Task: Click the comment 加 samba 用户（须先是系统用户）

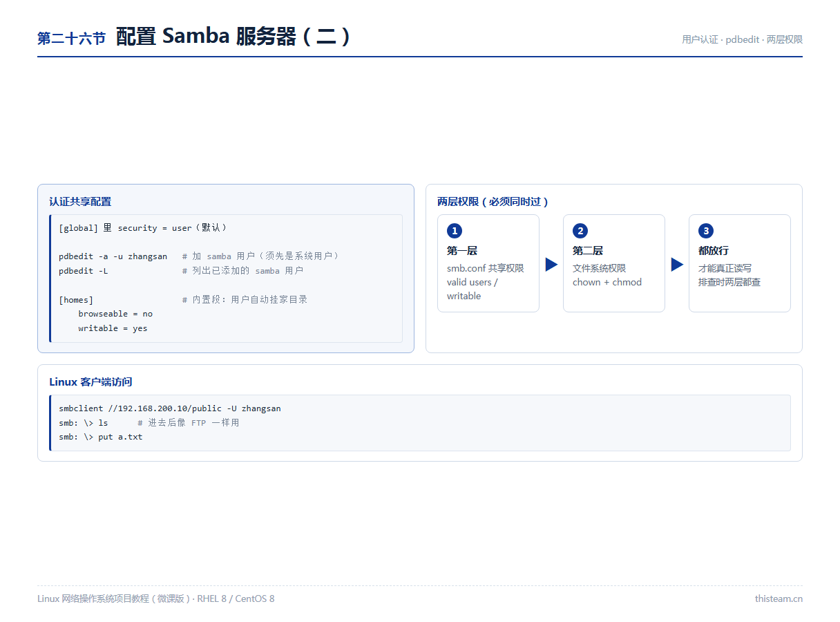Action: [260, 256]
